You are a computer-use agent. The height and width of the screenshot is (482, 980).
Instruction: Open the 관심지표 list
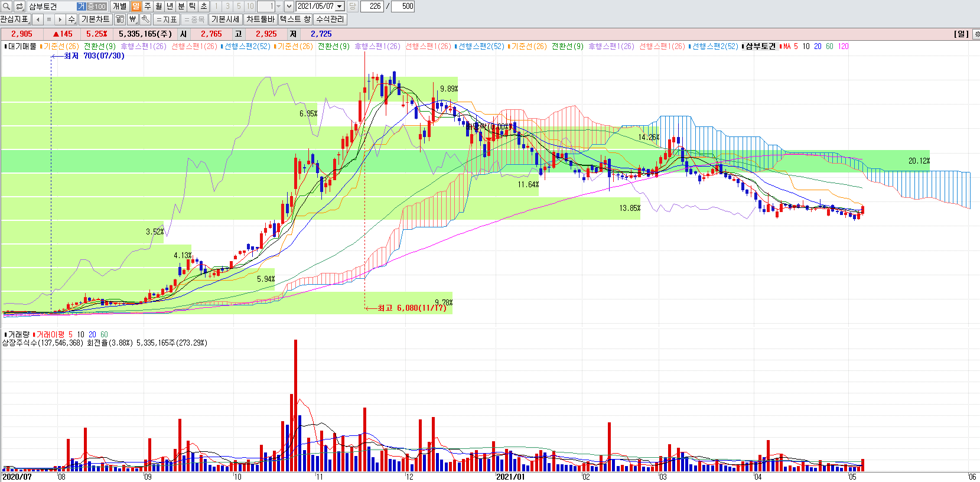pos(15,19)
